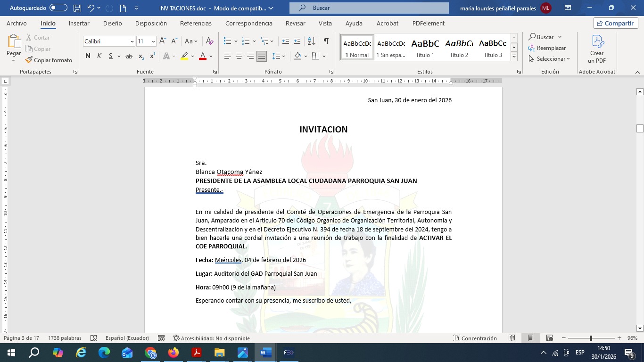Open the Insertar ribbon tab
The image size is (644, 362).
[x=79, y=24]
